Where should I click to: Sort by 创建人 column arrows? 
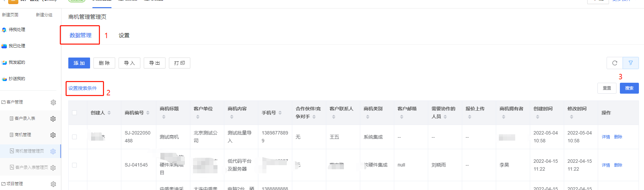pyautogui.click(x=109, y=113)
